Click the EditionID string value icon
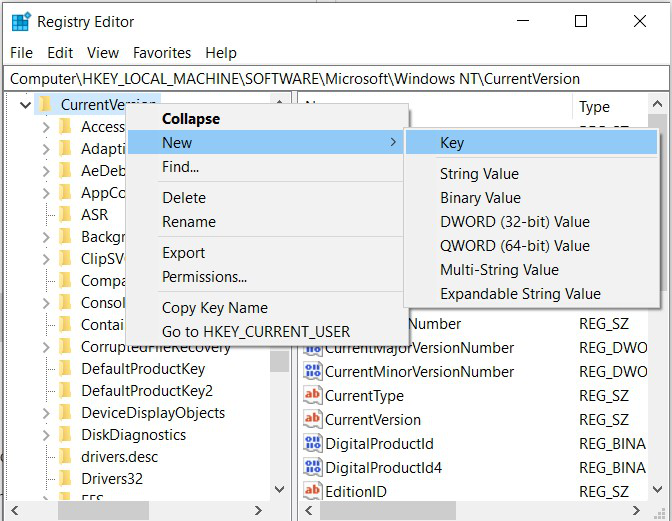 312,491
